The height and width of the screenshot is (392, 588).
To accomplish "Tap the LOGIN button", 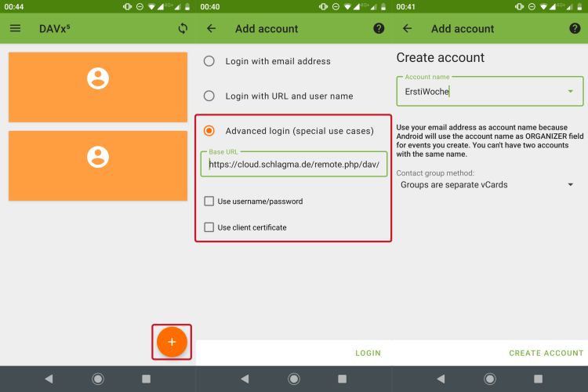I will click(368, 353).
